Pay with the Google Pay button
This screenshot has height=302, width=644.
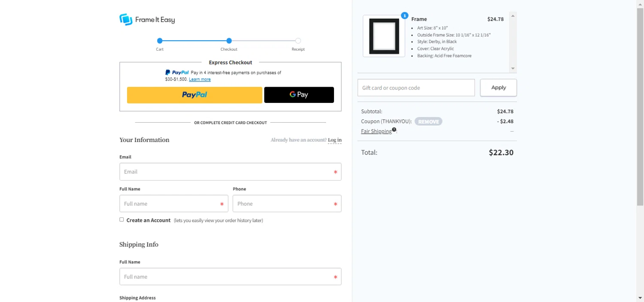pos(299,95)
